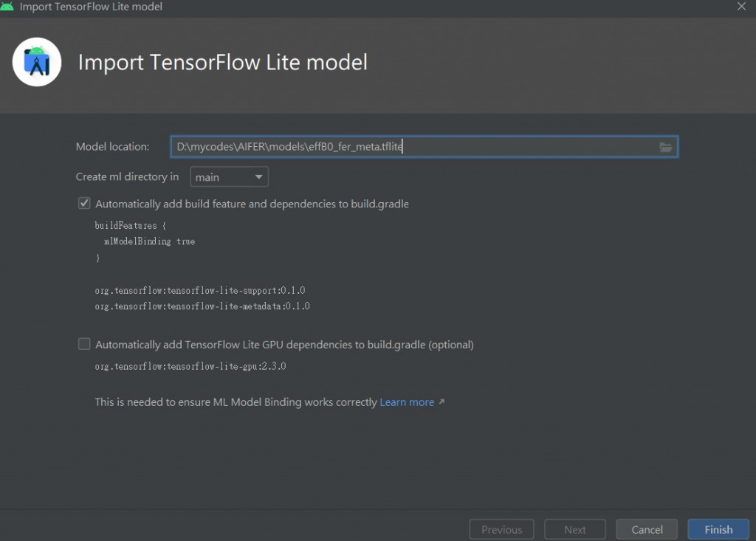Open the ml directory dropdown showing main

click(x=229, y=177)
